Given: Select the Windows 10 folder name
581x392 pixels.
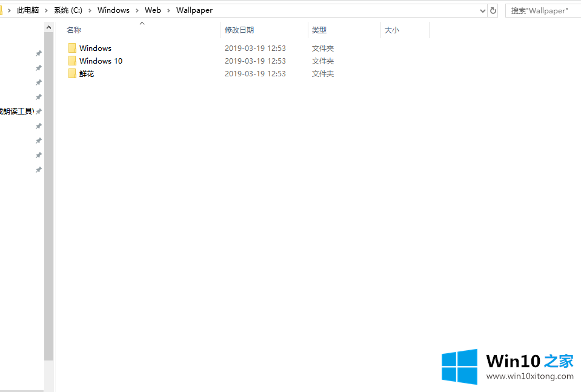Looking at the screenshot, I should (x=101, y=61).
